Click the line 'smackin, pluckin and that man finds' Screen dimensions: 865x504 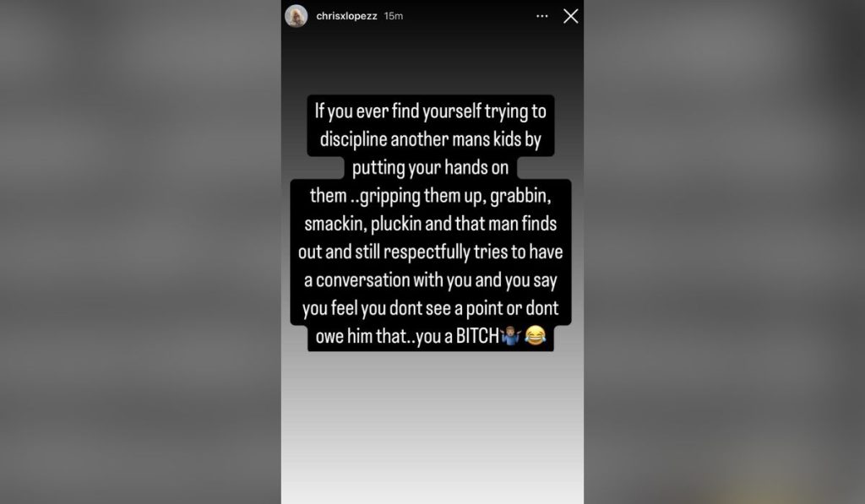(x=430, y=224)
